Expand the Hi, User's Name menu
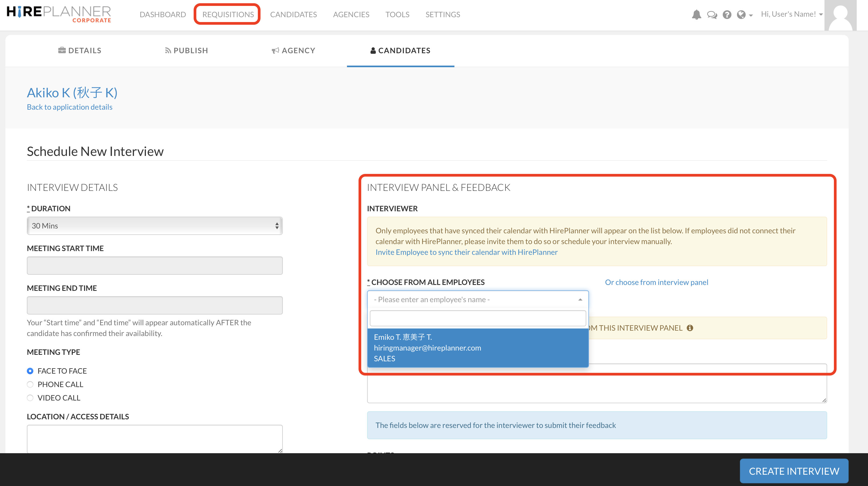Screen dimensions: 868x486 click(x=791, y=14)
